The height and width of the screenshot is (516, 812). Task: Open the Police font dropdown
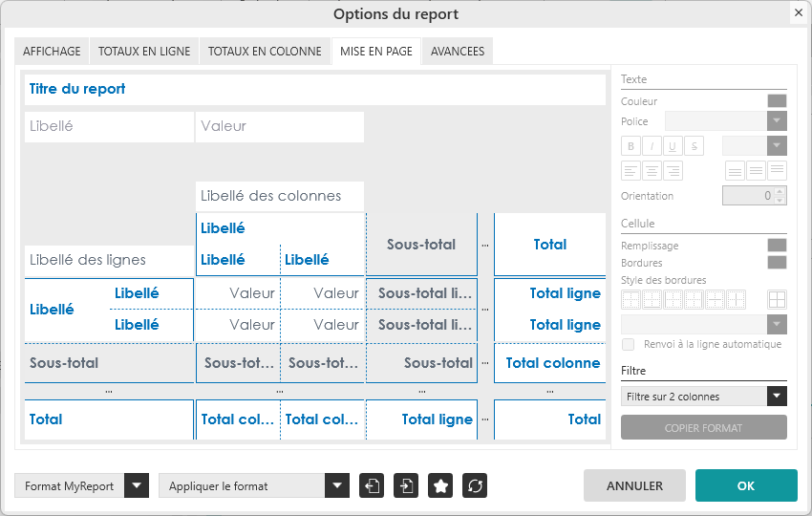[726, 121]
